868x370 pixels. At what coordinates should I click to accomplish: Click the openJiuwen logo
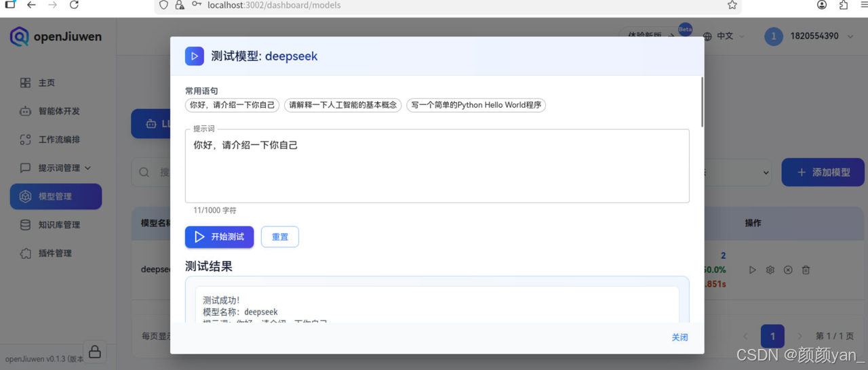(x=56, y=37)
